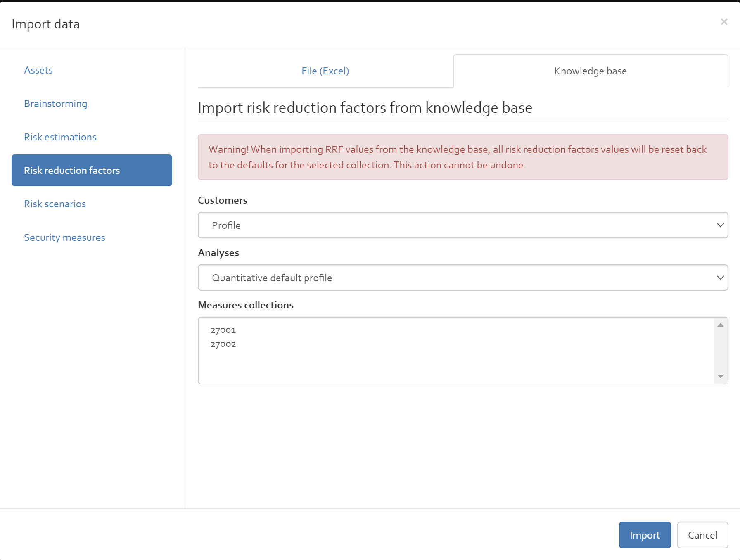Expand the Analyses dropdown
Viewport: 740px width, 560px height.
(463, 278)
